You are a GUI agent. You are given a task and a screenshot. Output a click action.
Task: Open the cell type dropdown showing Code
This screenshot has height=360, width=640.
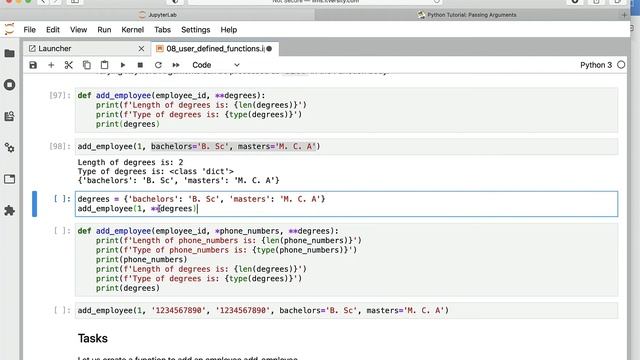click(216, 65)
